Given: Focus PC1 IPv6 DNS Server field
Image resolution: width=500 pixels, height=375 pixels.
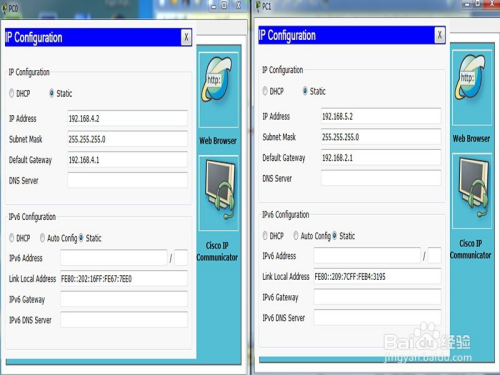Looking at the screenshot, I should point(377,318).
